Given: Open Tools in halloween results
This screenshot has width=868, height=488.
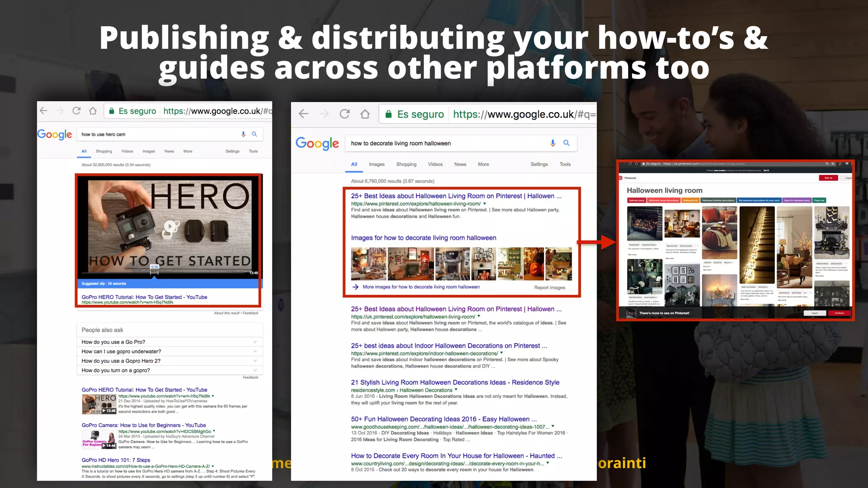Looking at the screenshot, I should pos(565,164).
